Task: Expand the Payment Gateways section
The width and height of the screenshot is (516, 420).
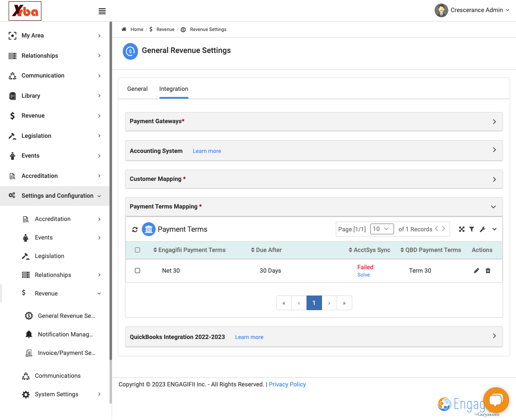Action: [x=314, y=121]
